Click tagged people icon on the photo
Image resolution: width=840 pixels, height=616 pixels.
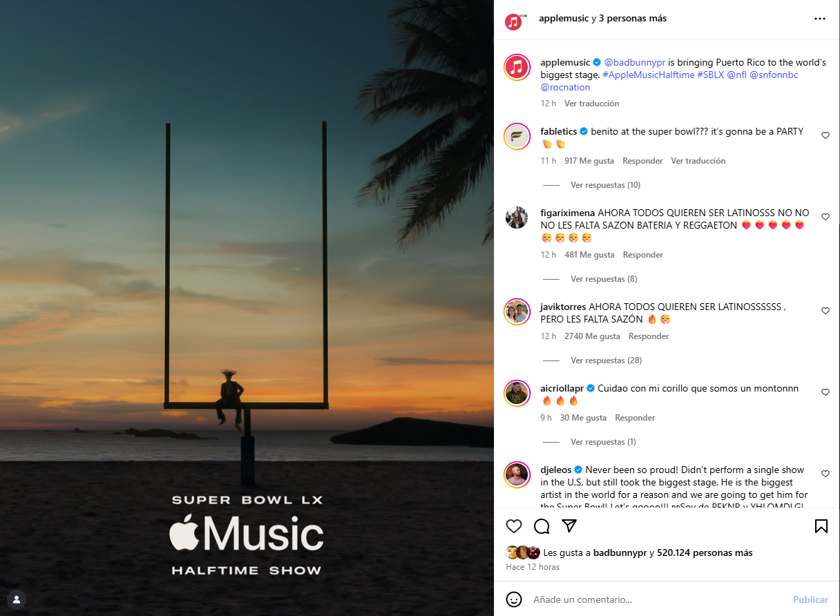pos(17,599)
